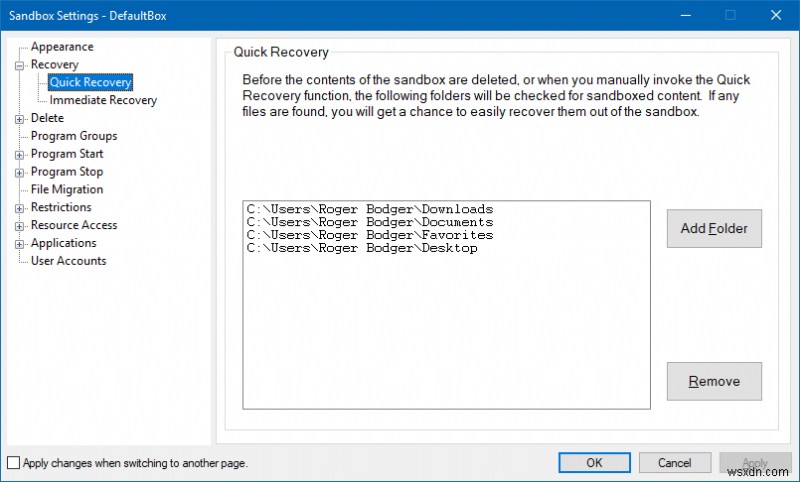
Task: Expand the Resource Access node
Action: [19, 226]
